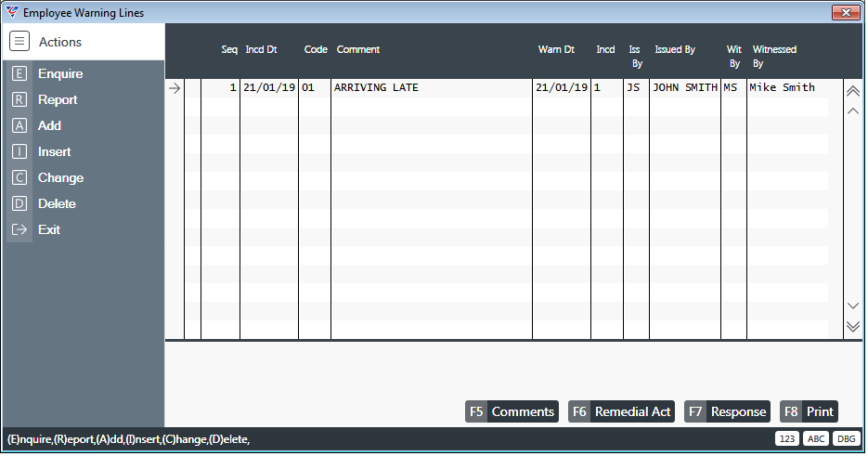Select the incident date cell in the first row
868x456 pixels.
269,87
